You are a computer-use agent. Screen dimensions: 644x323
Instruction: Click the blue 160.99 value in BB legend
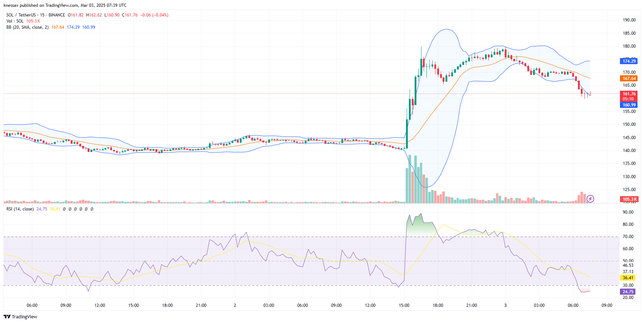tap(89, 27)
